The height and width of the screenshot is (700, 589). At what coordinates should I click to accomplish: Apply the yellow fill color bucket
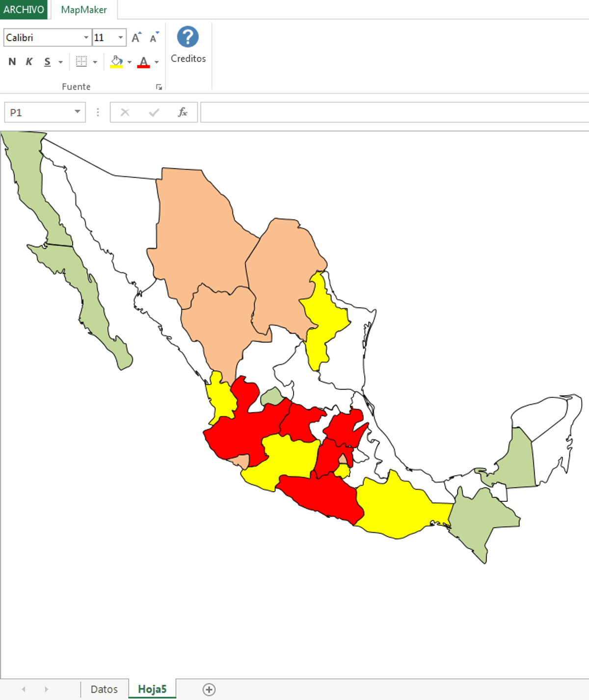click(x=116, y=62)
